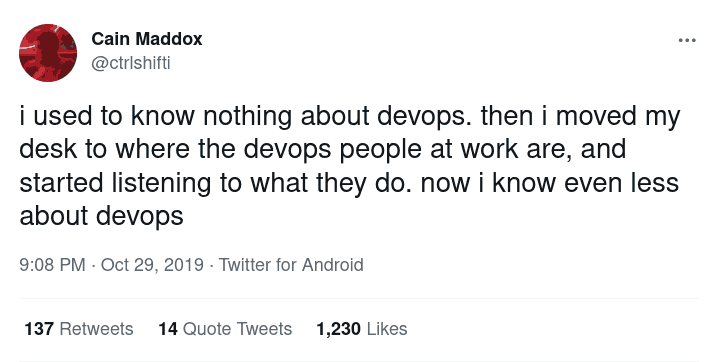Visit the @ctrlshifti handle profile
Image resolution: width=717 pixels, height=362 pixels.
point(131,63)
